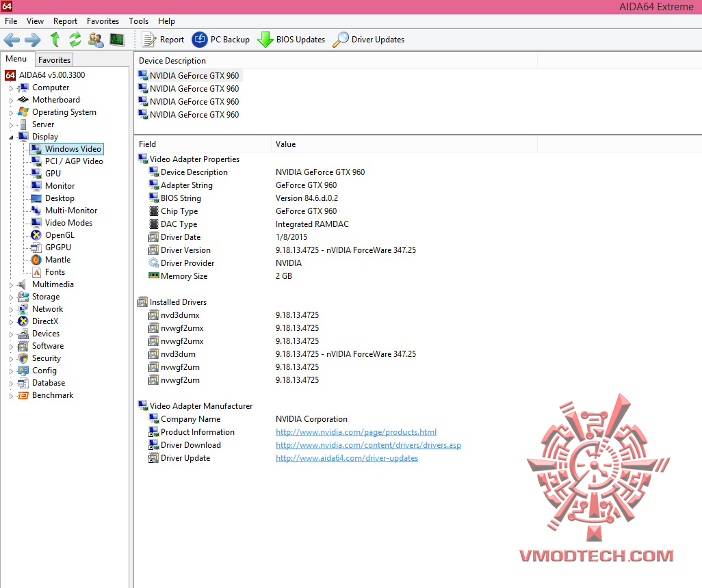702x588 pixels.
Task: Select the Company Name field row
Action: pyautogui.click(x=248, y=419)
